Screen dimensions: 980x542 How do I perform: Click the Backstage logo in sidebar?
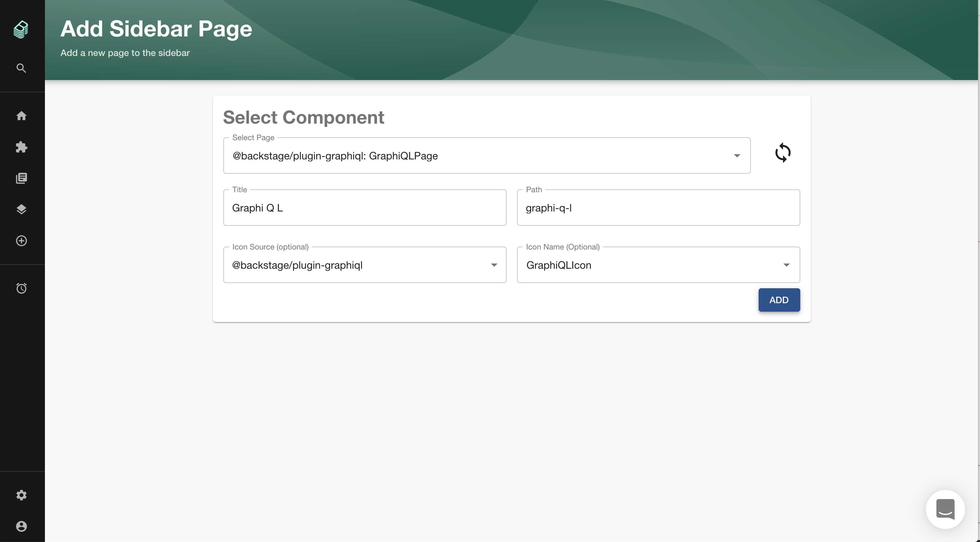pyautogui.click(x=21, y=29)
